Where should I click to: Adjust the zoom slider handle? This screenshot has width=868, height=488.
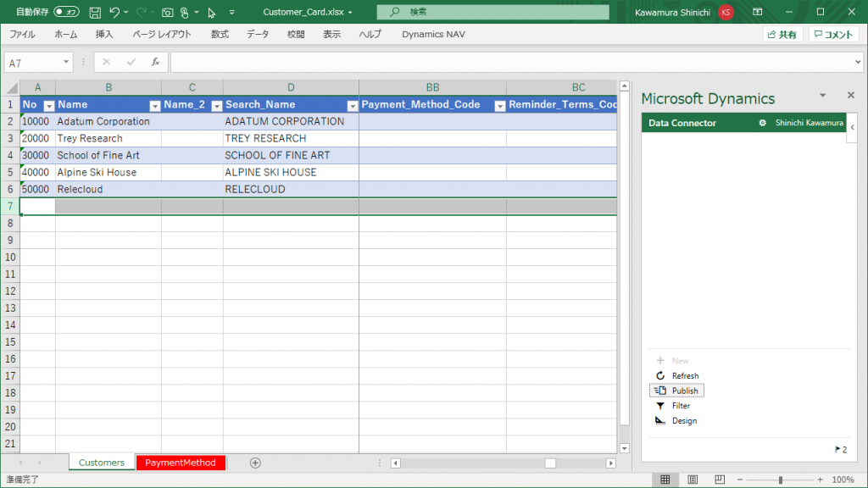(781, 480)
